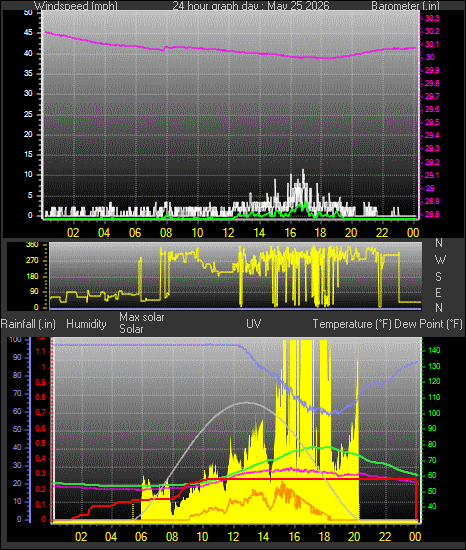Click the W compass direction letter
466x550 pixels.
[440, 260]
